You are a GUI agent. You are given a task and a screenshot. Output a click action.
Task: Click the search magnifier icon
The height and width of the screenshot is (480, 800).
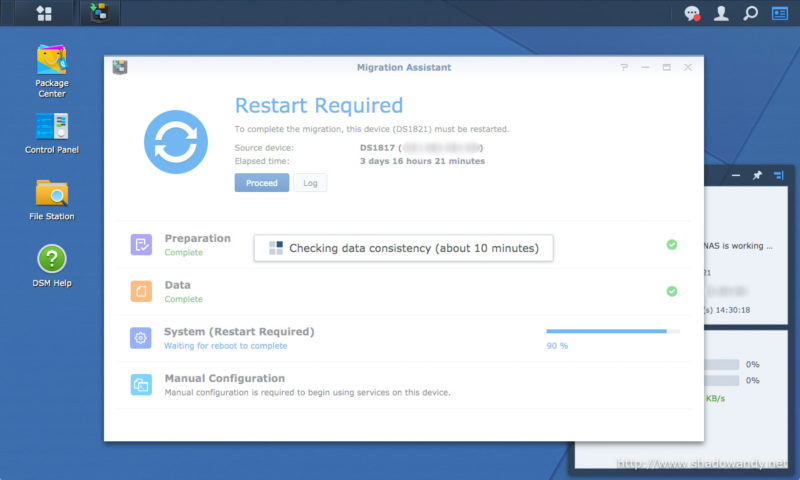(x=750, y=13)
